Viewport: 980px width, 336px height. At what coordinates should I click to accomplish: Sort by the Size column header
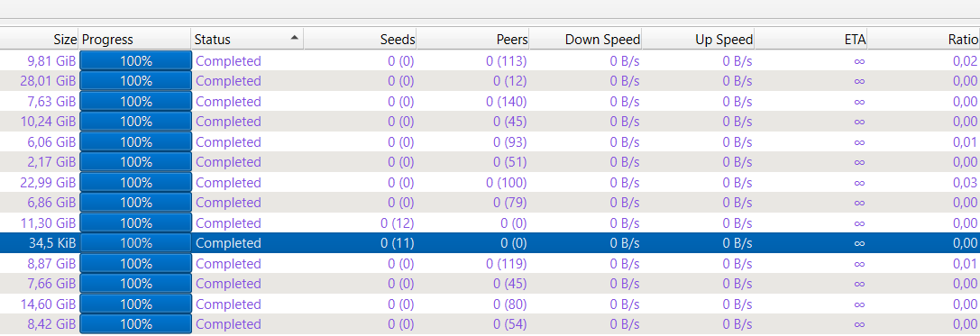[39, 40]
